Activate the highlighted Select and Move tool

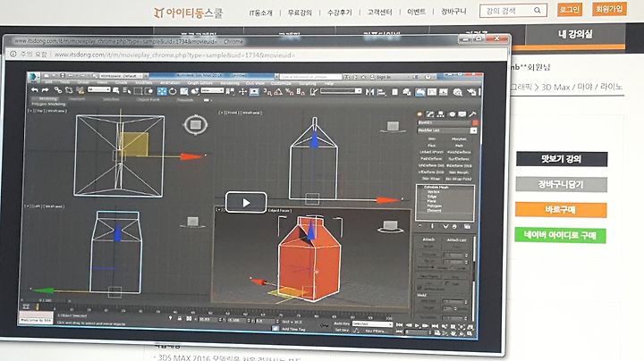162,91
